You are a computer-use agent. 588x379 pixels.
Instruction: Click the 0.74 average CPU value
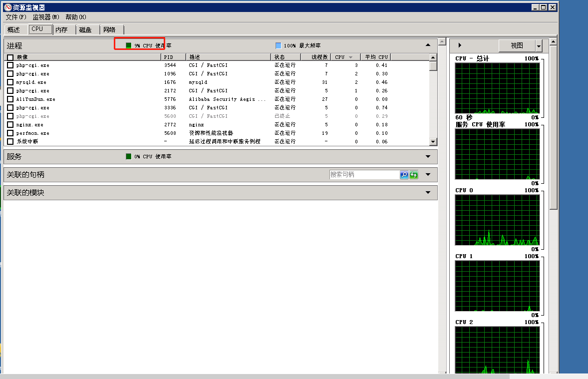[382, 108]
